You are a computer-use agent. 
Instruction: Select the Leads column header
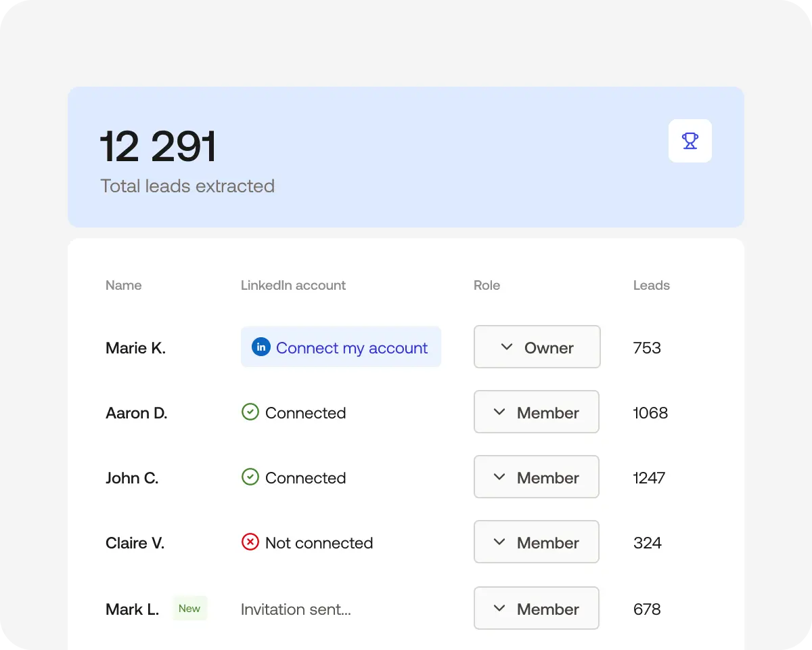tap(651, 285)
